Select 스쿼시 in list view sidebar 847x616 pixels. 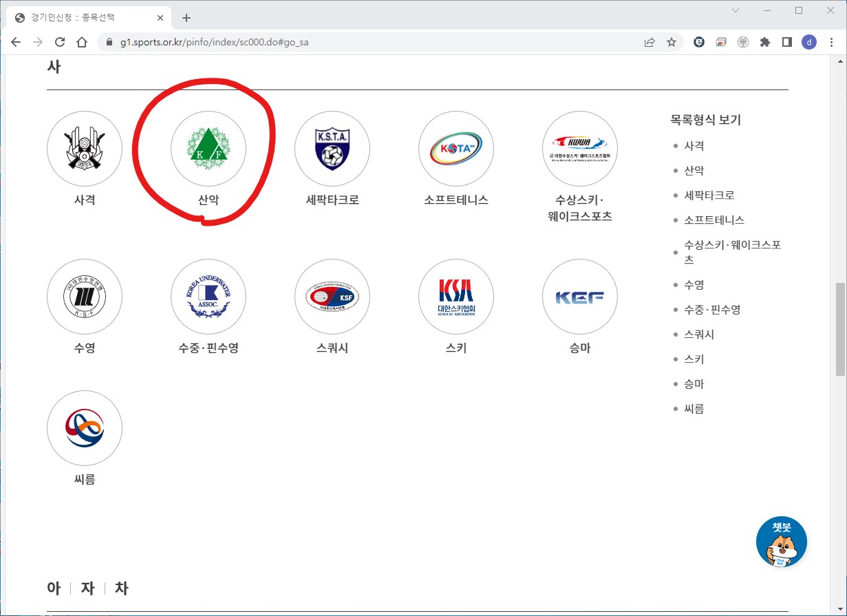point(698,334)
